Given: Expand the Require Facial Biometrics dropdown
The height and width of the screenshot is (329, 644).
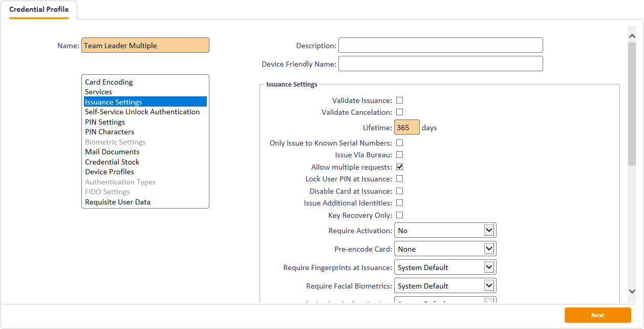Looking at the screenshot, I should click(445, 286).
